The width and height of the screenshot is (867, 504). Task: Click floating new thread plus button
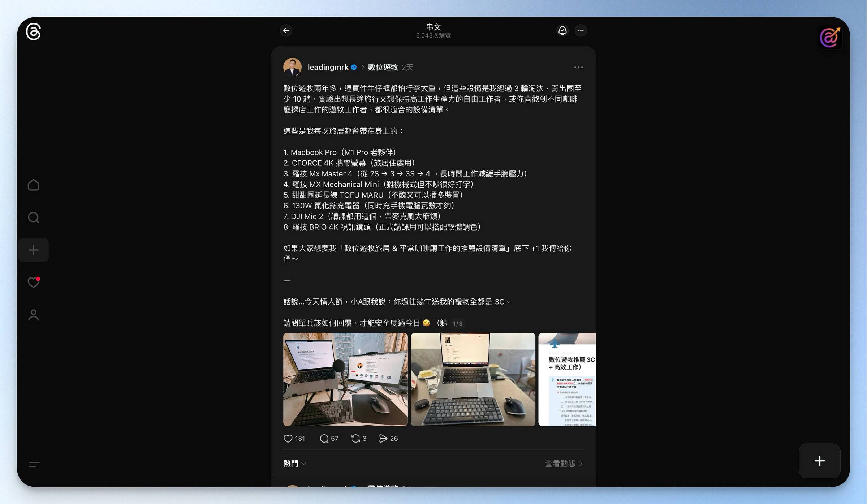(x=819, y=461)
